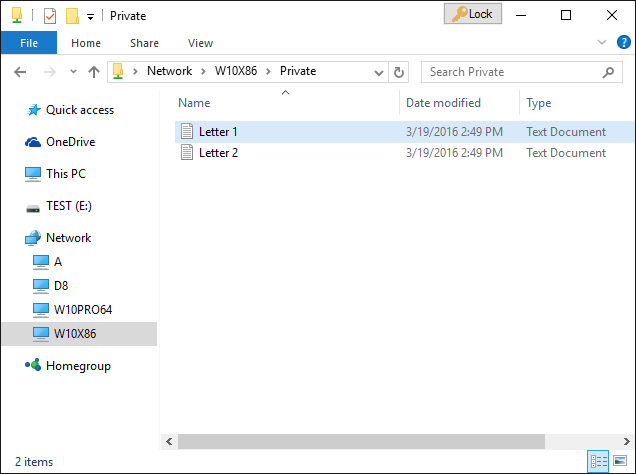Screen dimensions: 636x474
Task: Click the Properties quick access toolbar icon
Action: click(50, 16)
